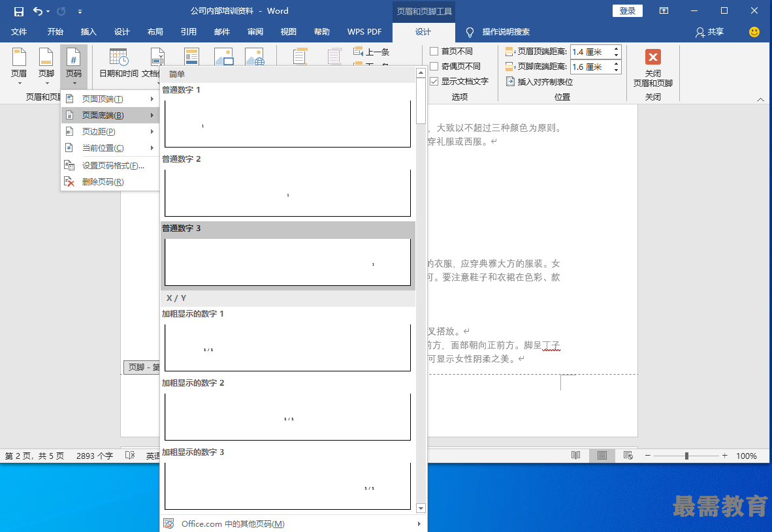This screenshot has height=532, width=772.
Task: Open the 页眉 dropdown arrow
Action: coord(19,83)
